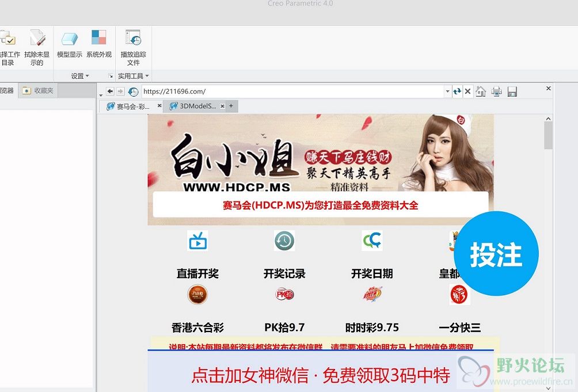The width and height of the screenshot is (578, 392).
Task: Switch to the browser panel tab
Action: [7, 90]
